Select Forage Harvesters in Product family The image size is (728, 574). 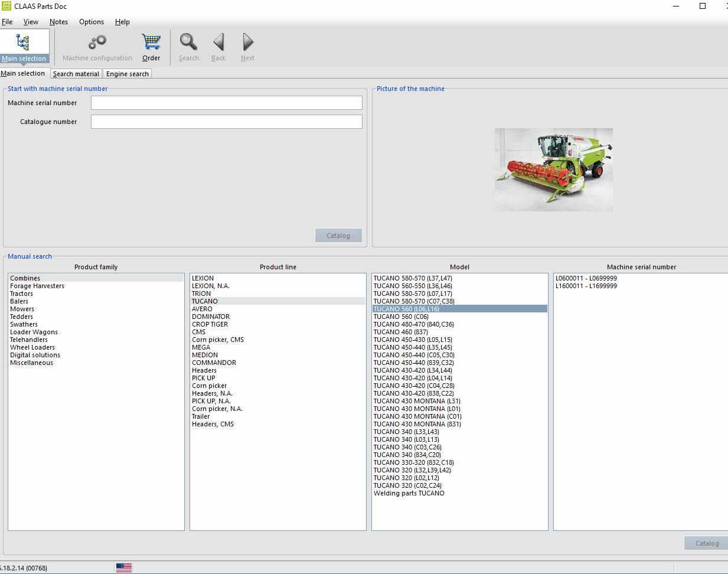point(37,286)
